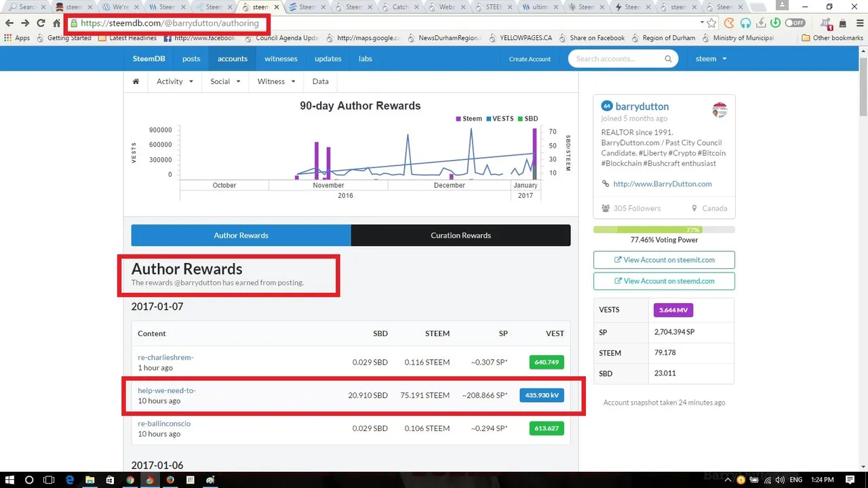The width and height of the screenshot is (868, 488).
Task: Open the blue headphones extension icon
Action: click(745, 23)
